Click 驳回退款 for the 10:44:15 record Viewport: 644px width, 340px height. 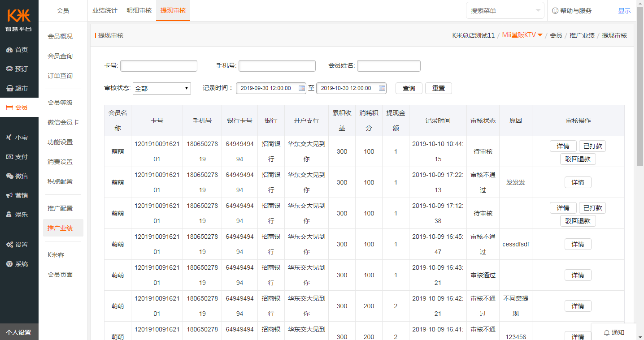point(578,159)
